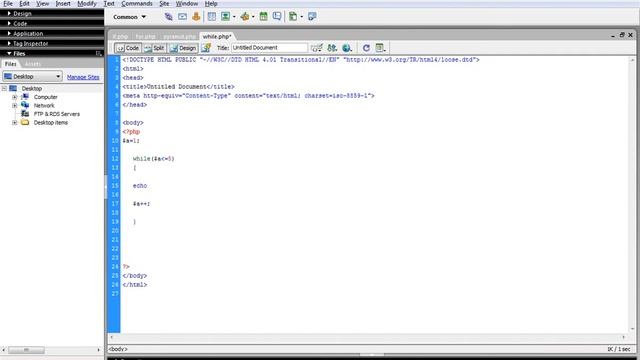Switch to Design view

click(x=183, y=48)
